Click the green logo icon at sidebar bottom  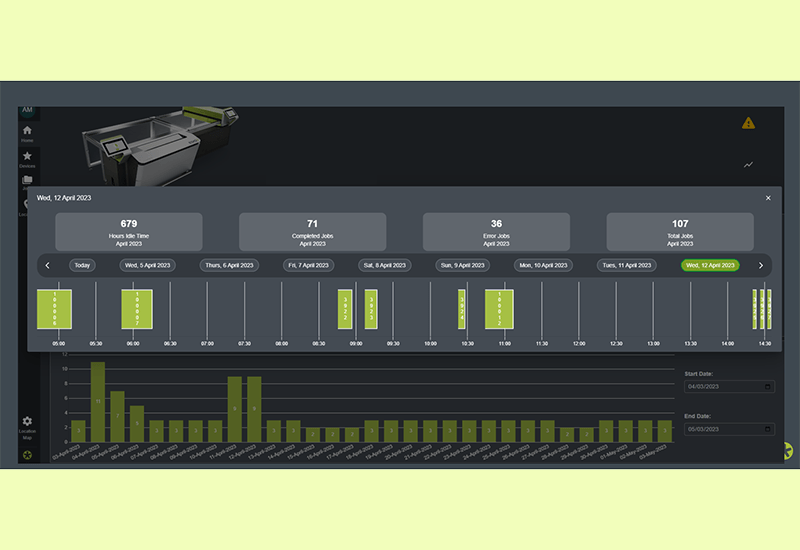tap(27, 456)
